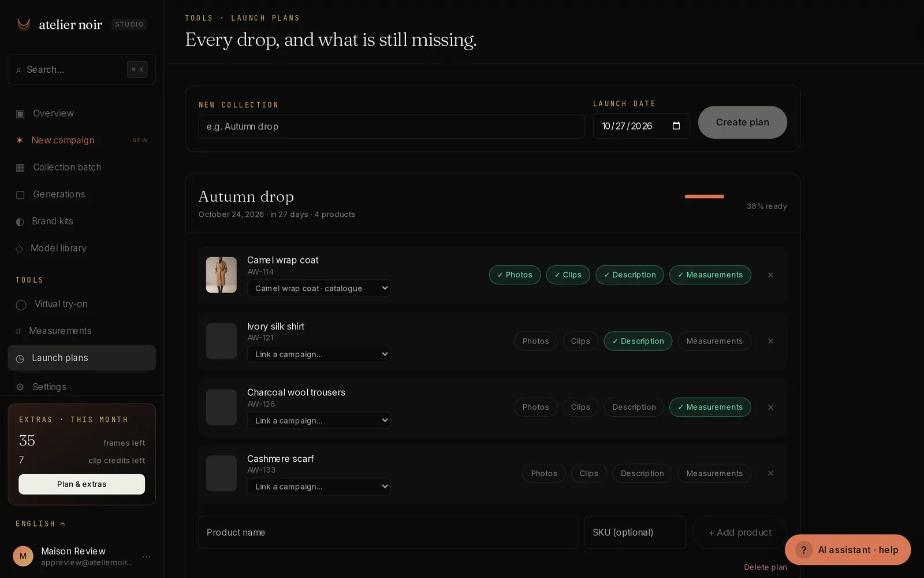Open Camel wrap coat catalogue dropdown

[319, 288]
